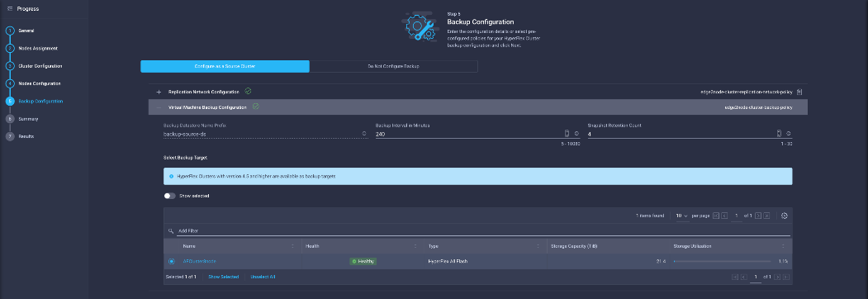Screen dimensions: 868x299
Task: Go to next page in bottom pagination
Action: pos(778,277)
